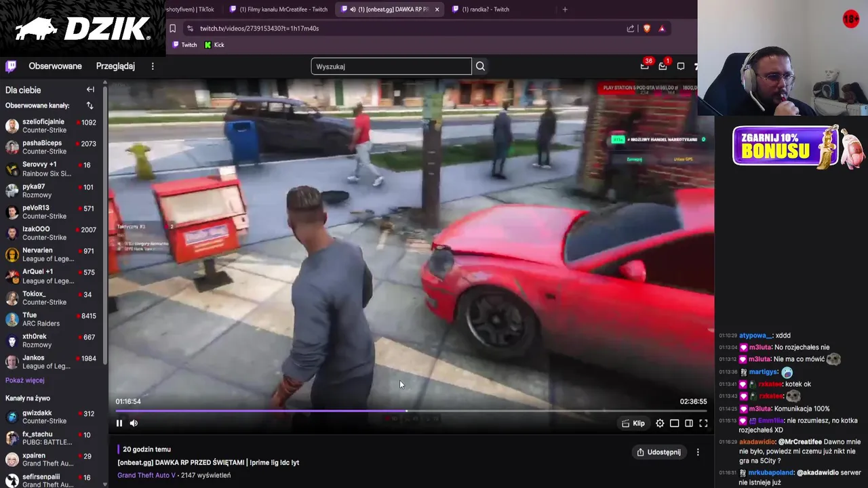Click the search magnifier button
This screenshot has height=488, width=868.
pos(480,66)
